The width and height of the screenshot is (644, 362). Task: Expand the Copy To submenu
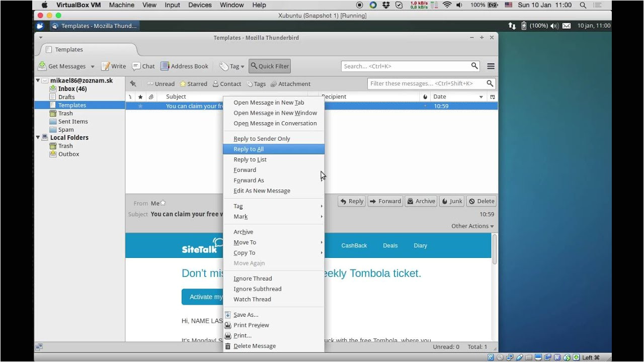click(x=274, y=253)
